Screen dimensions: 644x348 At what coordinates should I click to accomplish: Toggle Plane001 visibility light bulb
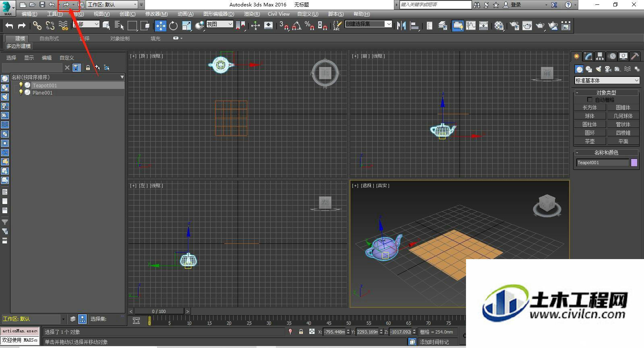pos(21,93)
